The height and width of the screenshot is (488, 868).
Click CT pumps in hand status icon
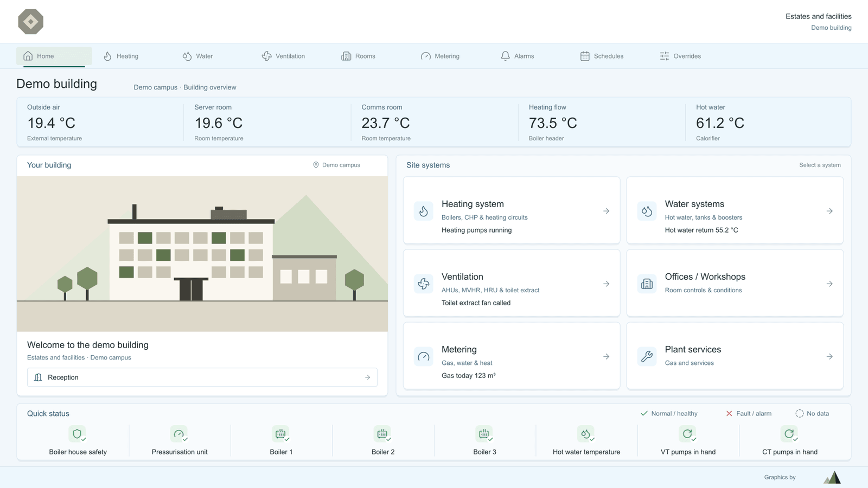(x=789, y=434)
